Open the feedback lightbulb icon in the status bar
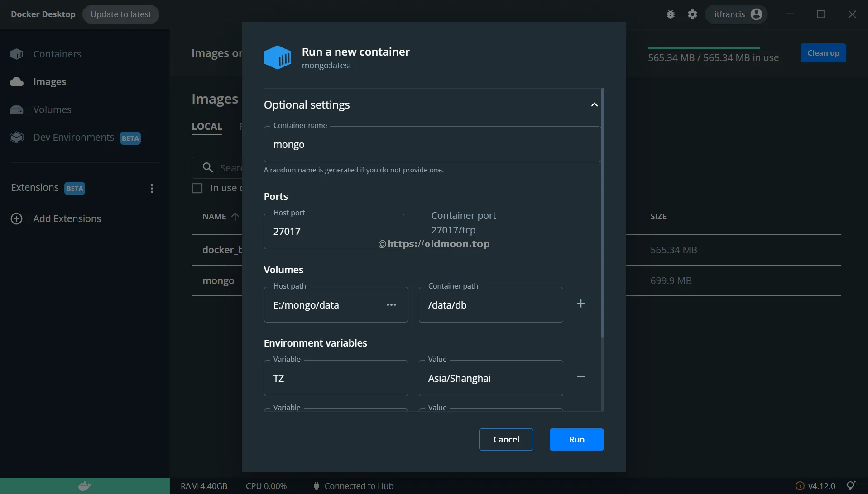868x494 pixels. [x=851, y=485]
